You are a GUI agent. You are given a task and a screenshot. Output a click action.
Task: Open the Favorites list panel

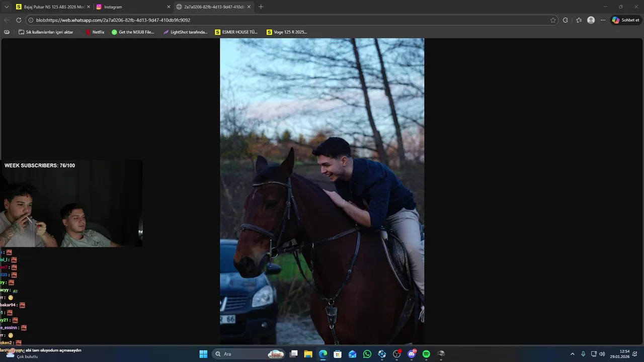pos(579,20)
